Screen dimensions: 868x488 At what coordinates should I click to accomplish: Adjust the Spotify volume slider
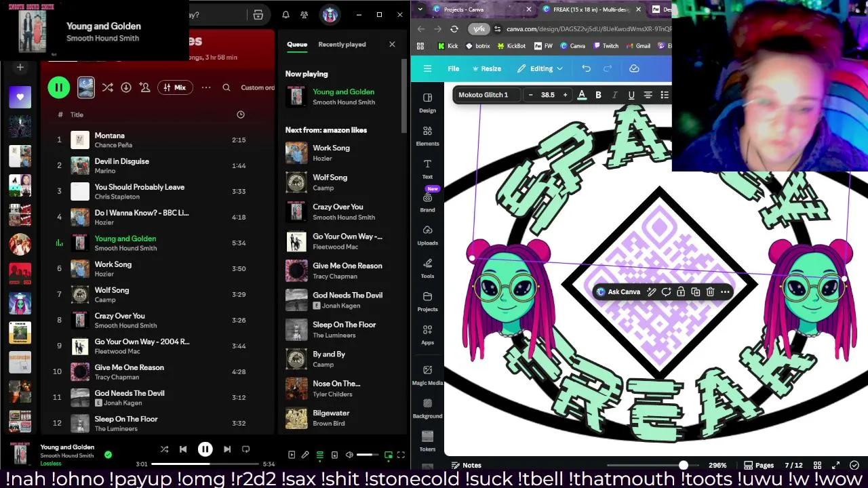point(368,455)
